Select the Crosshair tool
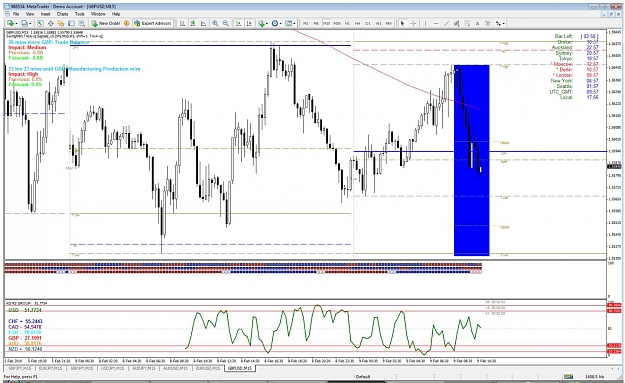This screenshot has width=625, height=383. click(x=413, y=23)
